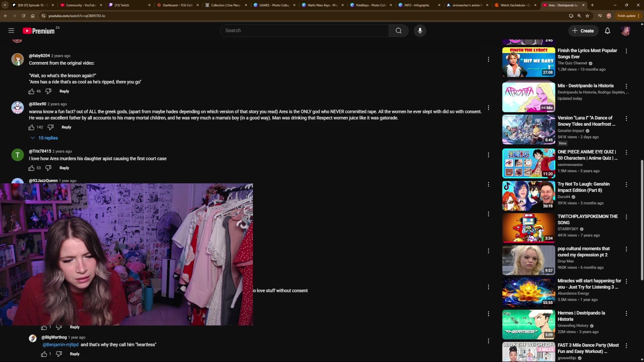Open the options menu on faby8204's comment
The image size is (644, 362).
pos(488,59)
